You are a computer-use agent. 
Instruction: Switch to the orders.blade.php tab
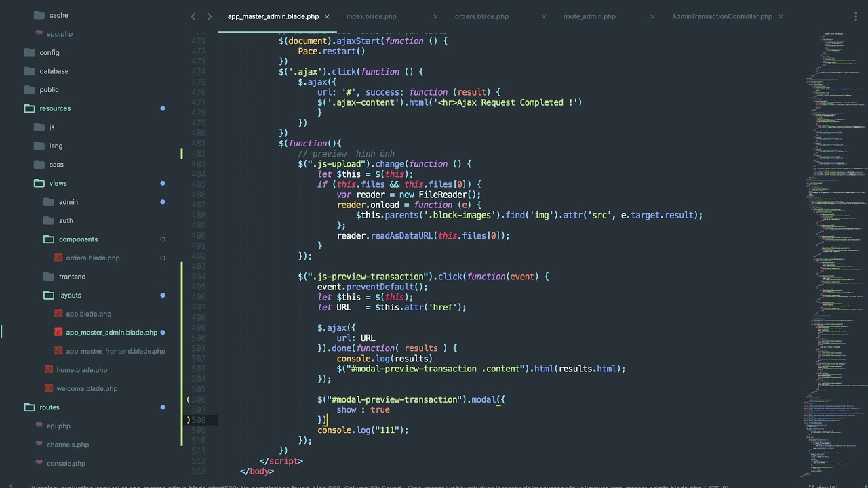click(481, 16)
